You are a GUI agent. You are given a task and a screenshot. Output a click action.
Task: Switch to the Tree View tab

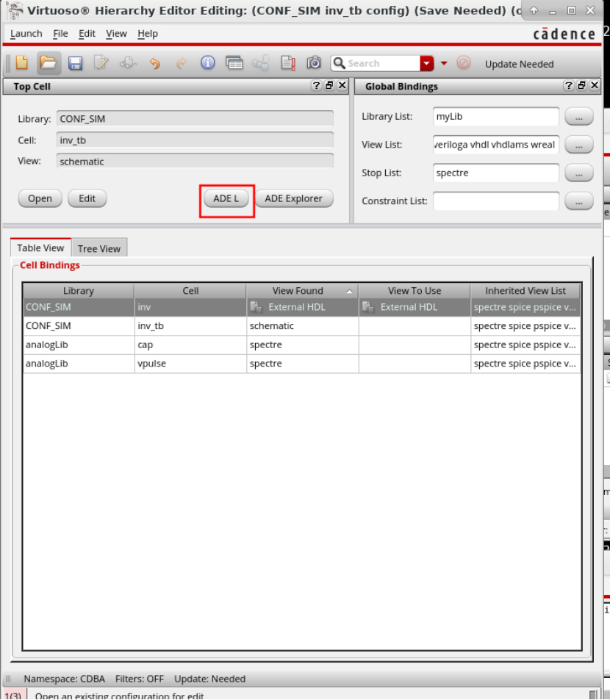[98, 248]
